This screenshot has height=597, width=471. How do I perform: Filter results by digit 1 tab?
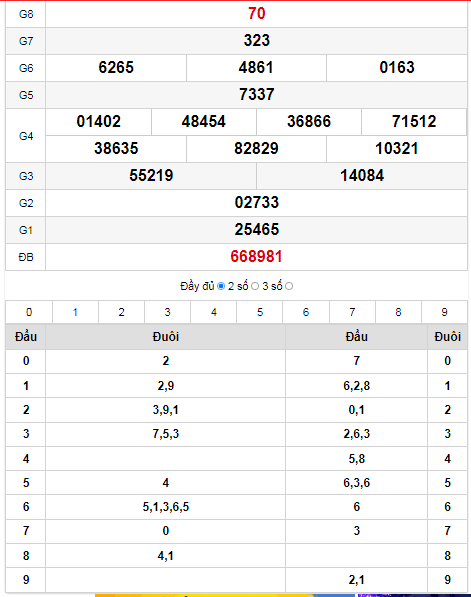(75, 312)
